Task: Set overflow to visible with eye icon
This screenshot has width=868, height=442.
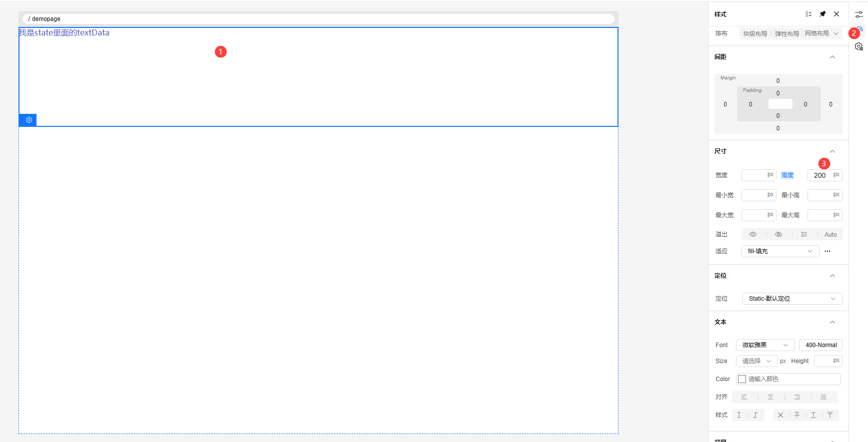Action: [753, 234]
